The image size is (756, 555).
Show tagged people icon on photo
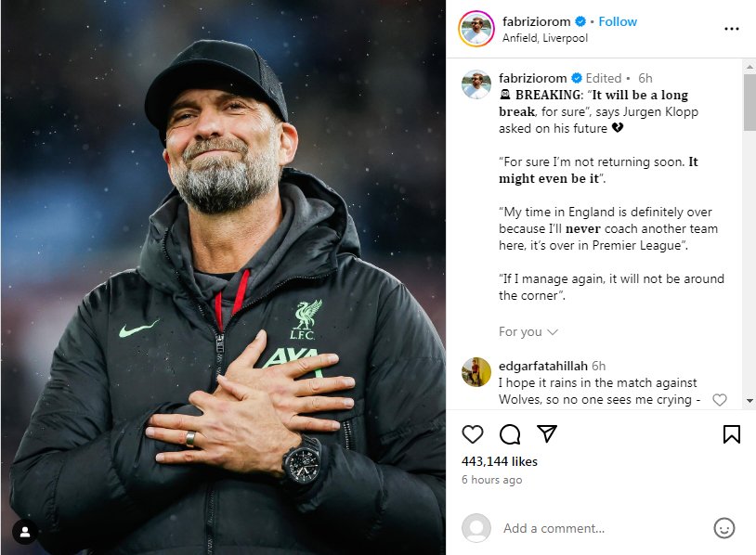pyautogui.click(x=25, y=532)
